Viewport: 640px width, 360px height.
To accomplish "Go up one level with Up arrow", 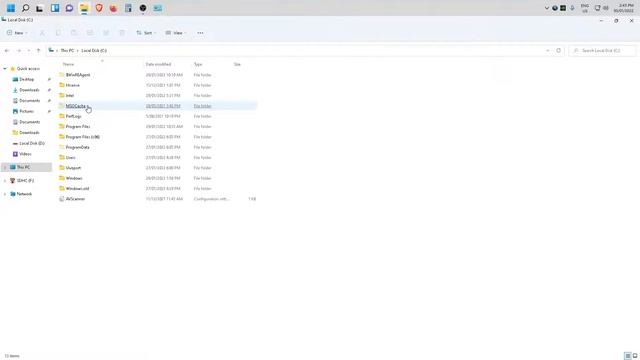I will pos(38,51).
